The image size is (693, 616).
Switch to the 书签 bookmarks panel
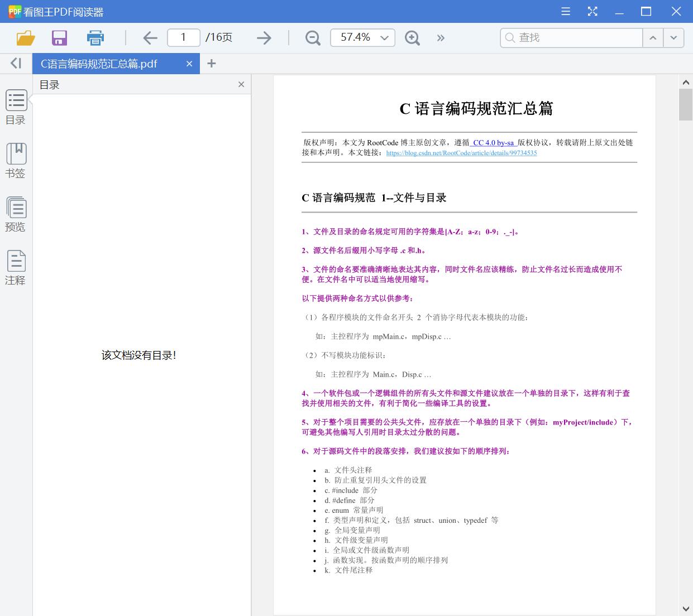coord(16,161)
